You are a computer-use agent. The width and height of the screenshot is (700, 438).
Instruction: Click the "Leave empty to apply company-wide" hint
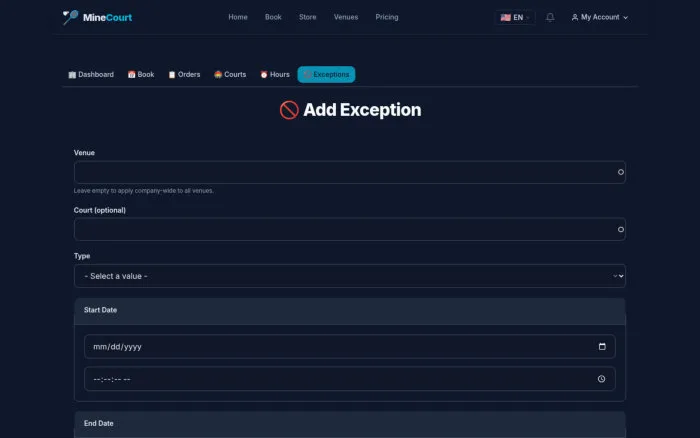144,191
